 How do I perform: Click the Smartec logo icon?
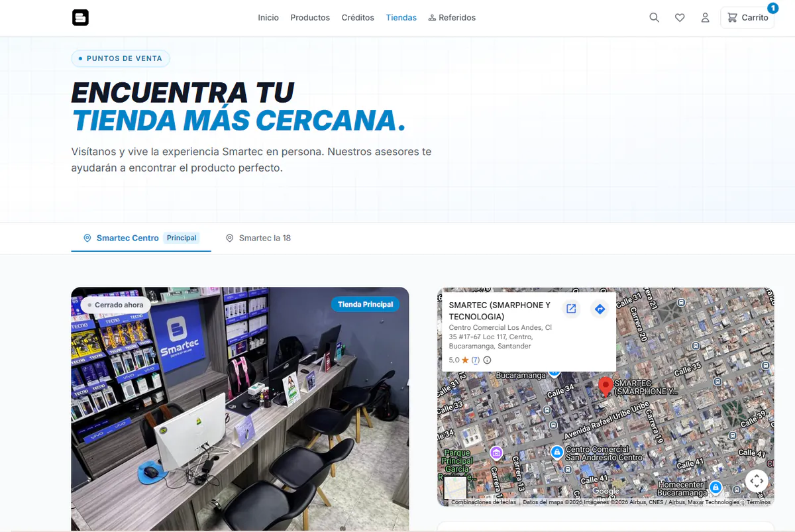[80, 18]
